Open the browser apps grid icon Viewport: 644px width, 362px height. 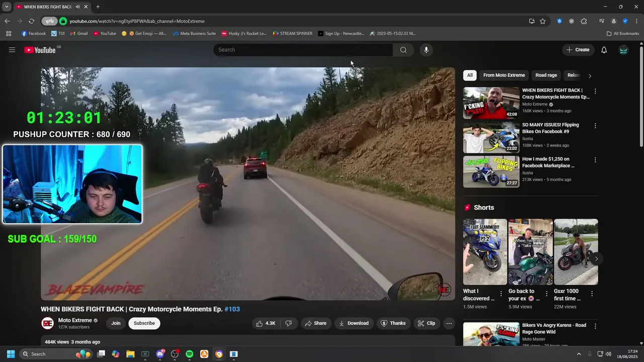tap(9, 34)
